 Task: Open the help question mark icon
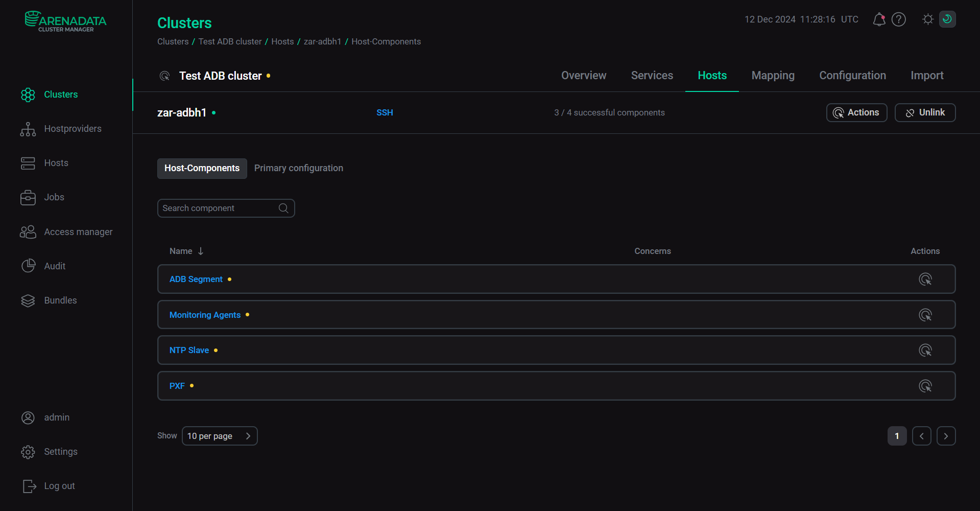[x=899, y=19]
